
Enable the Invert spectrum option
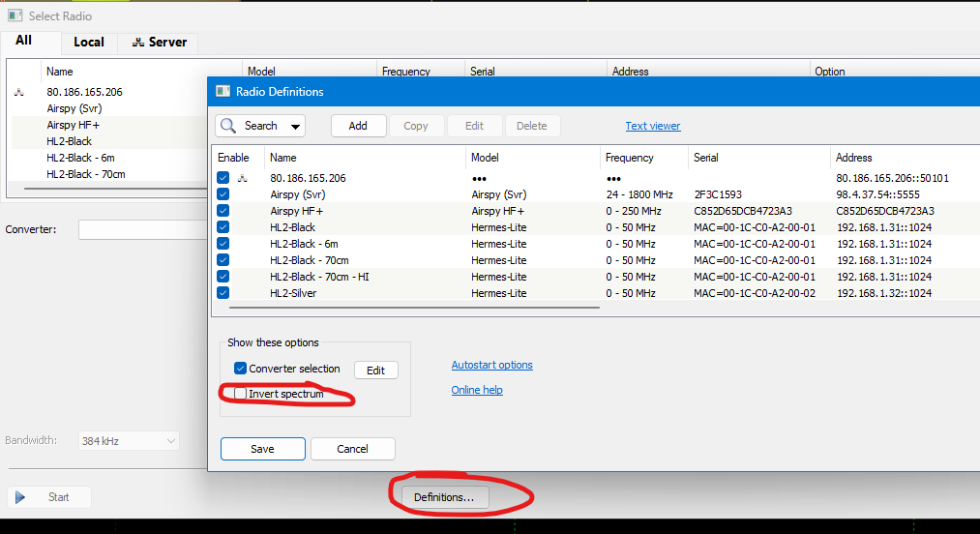(x=241, y=394)
